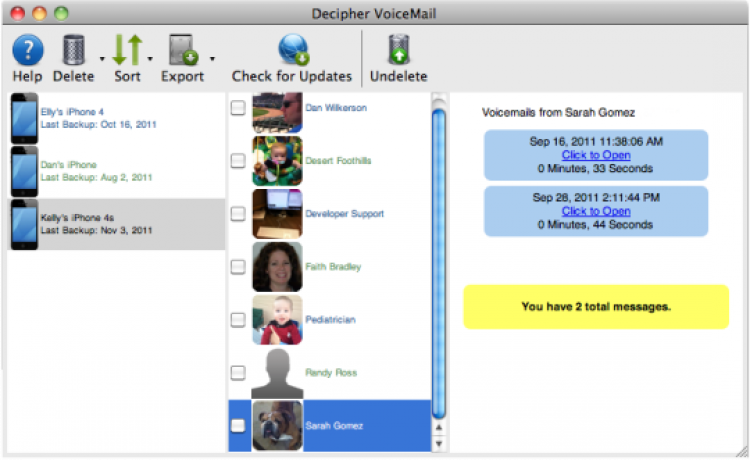This screenshot has height=460, width=750.
Task: Expand the Sort dropdown arrow
Action: click(x=150, y=59)
